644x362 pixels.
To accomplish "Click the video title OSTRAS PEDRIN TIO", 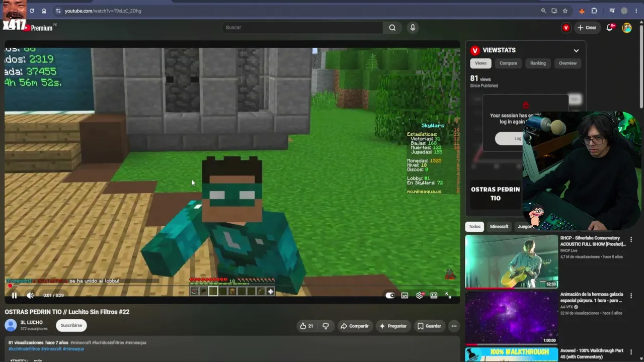I will 67,312.
